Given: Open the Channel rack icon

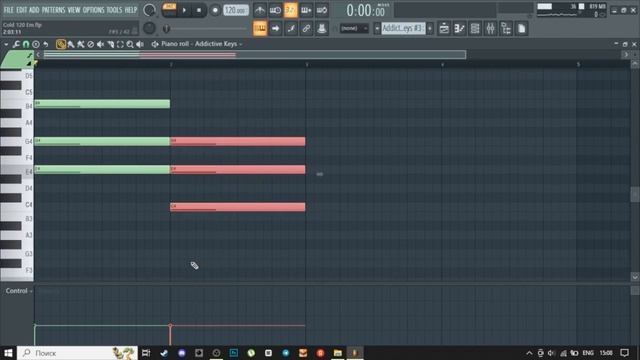Looking at the screenshot, I should tap(475, 28).
